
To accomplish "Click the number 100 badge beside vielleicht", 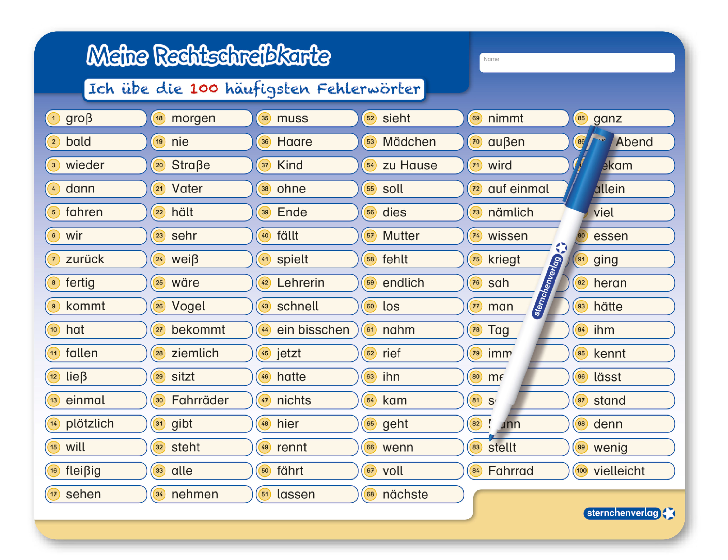I will [x=581, y=471].
